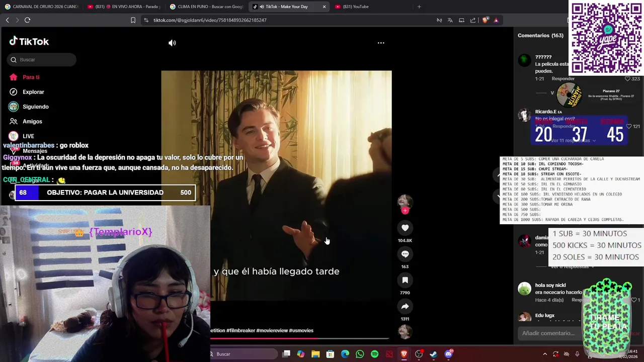Open WhatsApp from the taskbar

point(360,354)
